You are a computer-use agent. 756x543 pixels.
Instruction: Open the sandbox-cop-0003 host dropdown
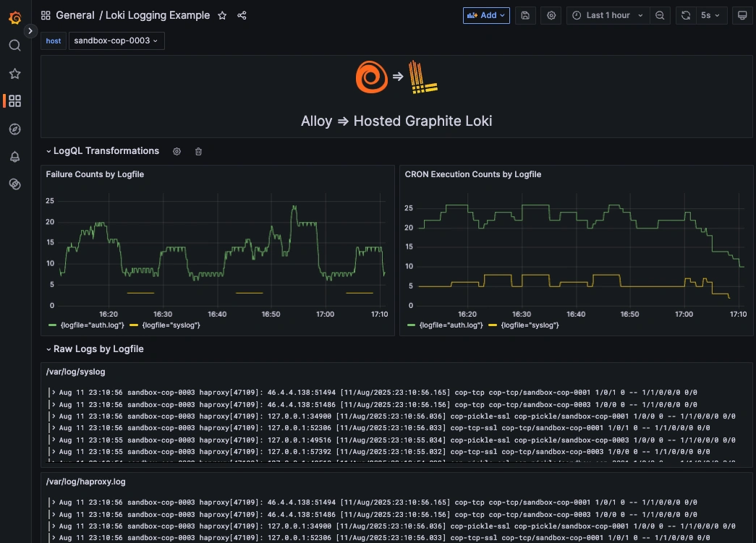point(116,40)
